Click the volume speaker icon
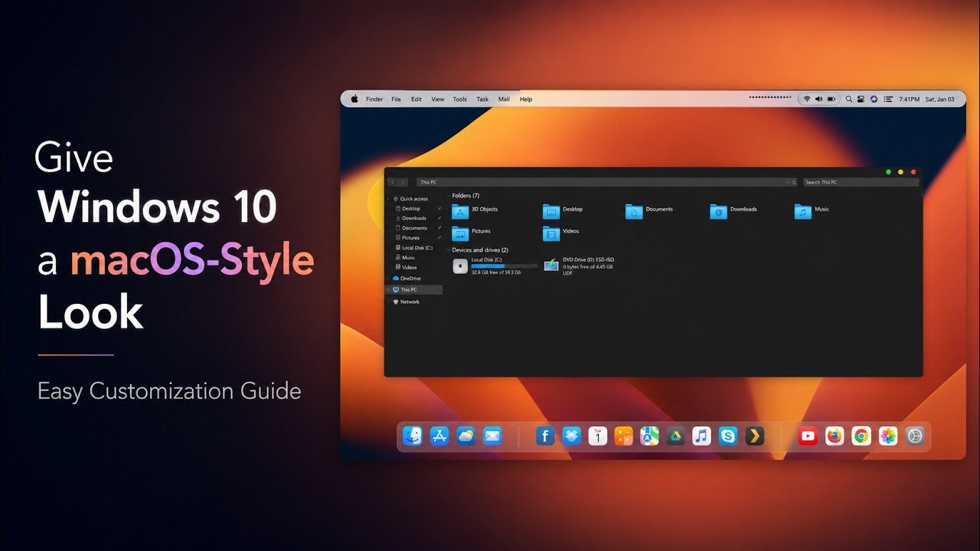The image size is (980, 551). (x=818, y=99)
